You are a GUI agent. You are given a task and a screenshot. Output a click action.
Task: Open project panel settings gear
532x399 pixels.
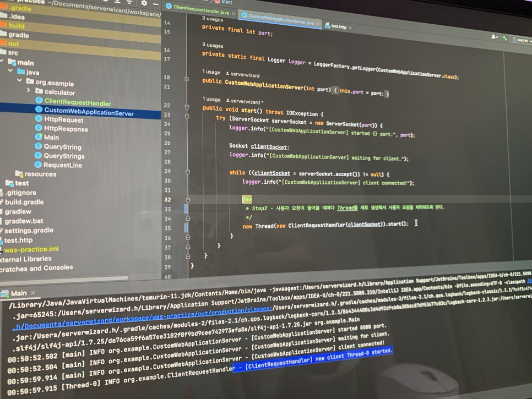pos(144,3)
